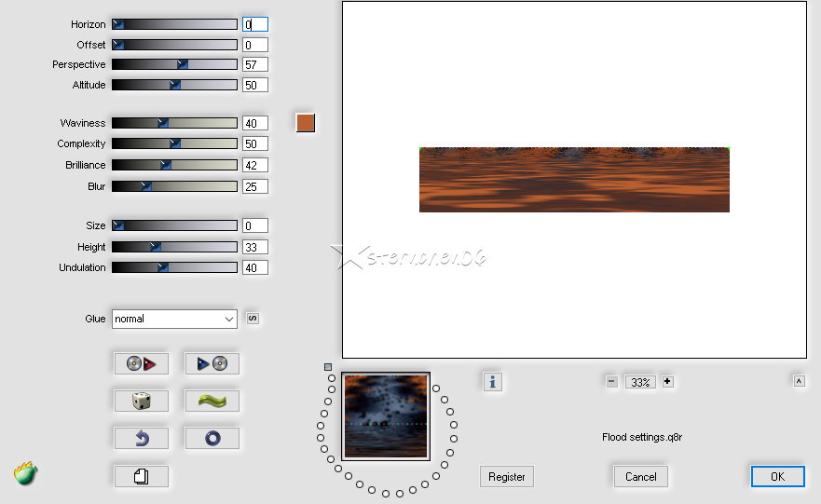
Task: Click the blue ring reset button
Action: pos(212,438)
